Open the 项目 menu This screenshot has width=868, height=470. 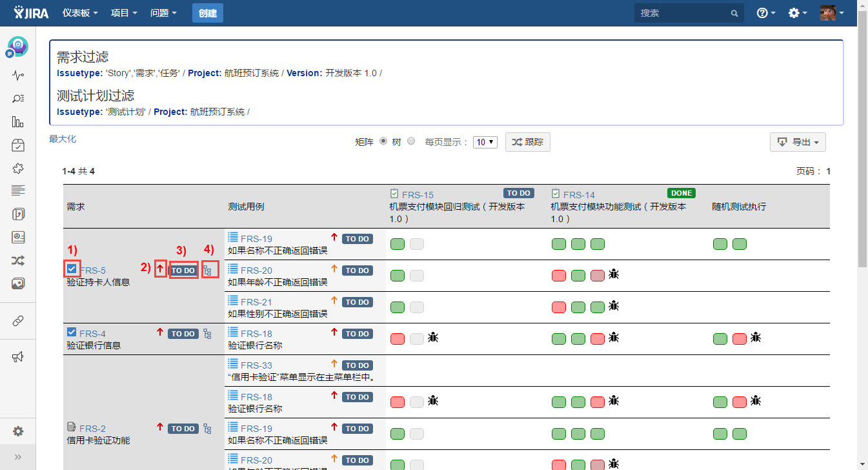tap(124, 13)
